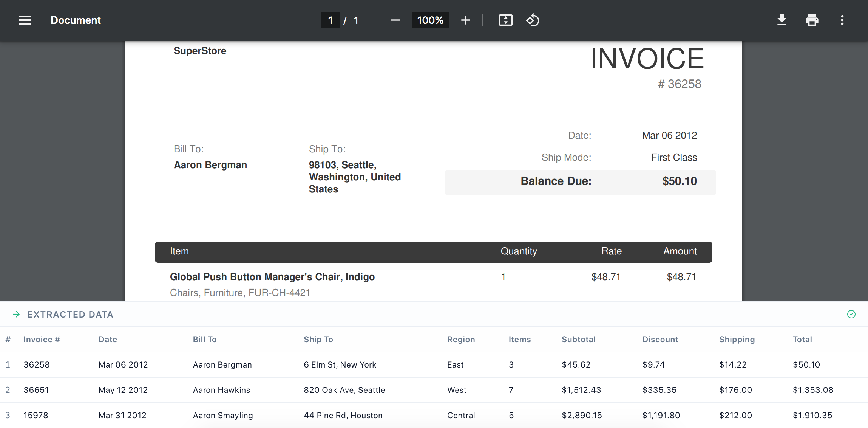Click the page number input field
This screenshot has height=428, width=868.
tap(330, 20)
